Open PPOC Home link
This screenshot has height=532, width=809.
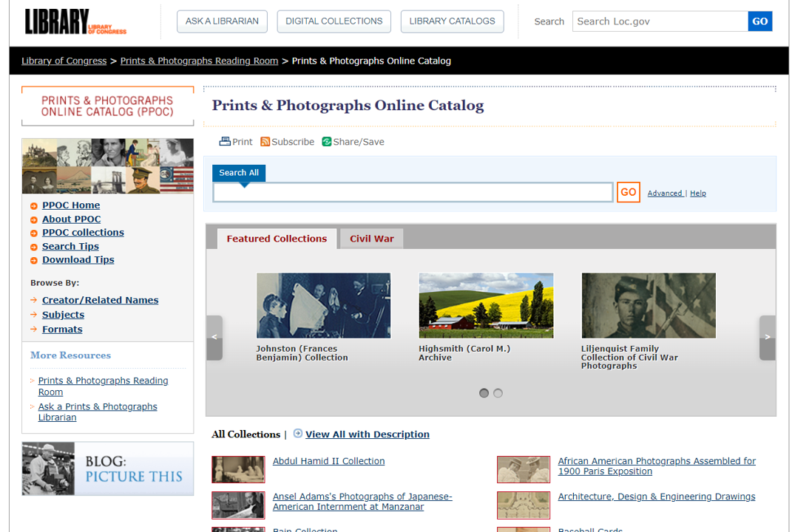tap(71, 205)
